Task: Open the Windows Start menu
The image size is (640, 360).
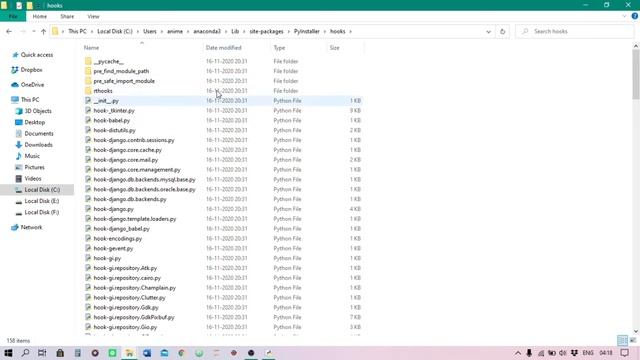Action: point(8,353)
